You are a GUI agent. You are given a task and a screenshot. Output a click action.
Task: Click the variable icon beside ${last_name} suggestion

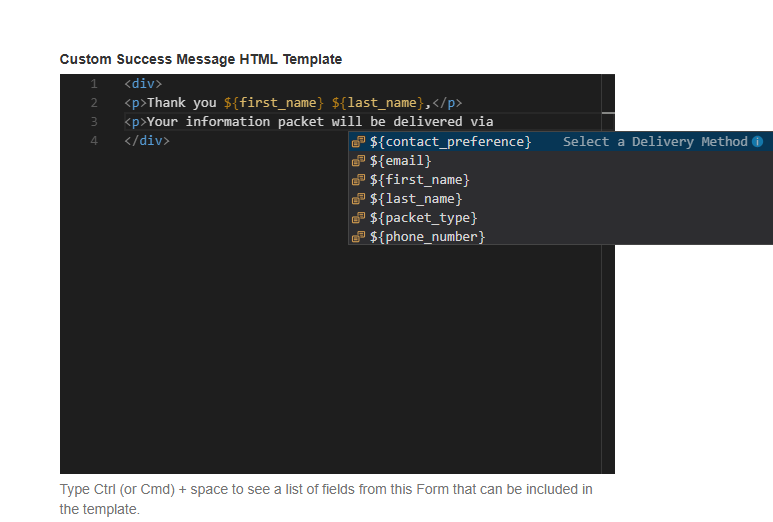358,199
